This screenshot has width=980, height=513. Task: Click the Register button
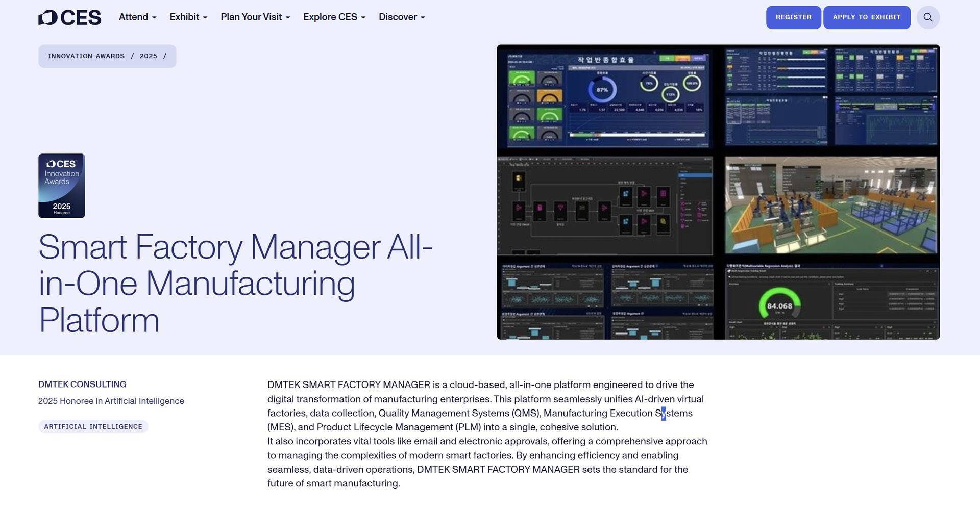point(793,17)
